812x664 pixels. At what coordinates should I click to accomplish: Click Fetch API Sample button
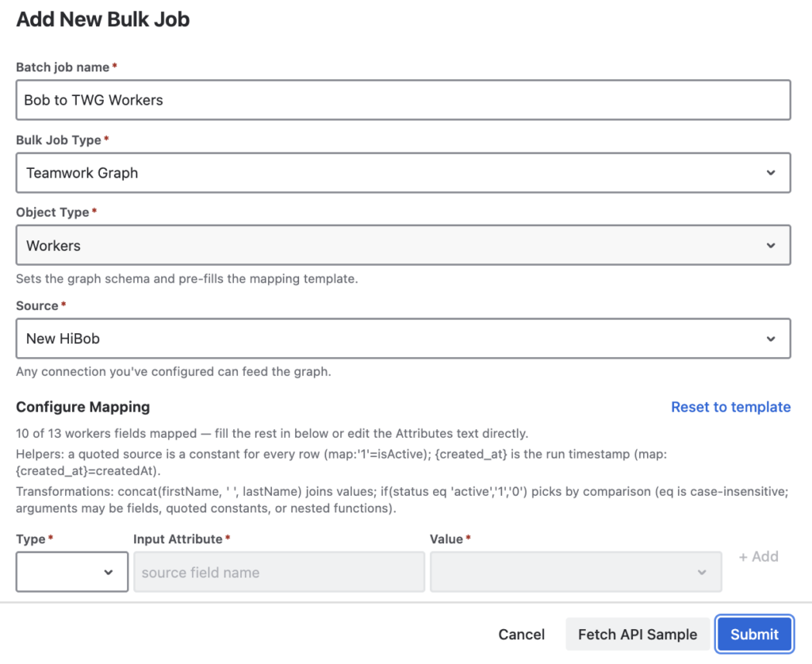[x=638, y=635]
